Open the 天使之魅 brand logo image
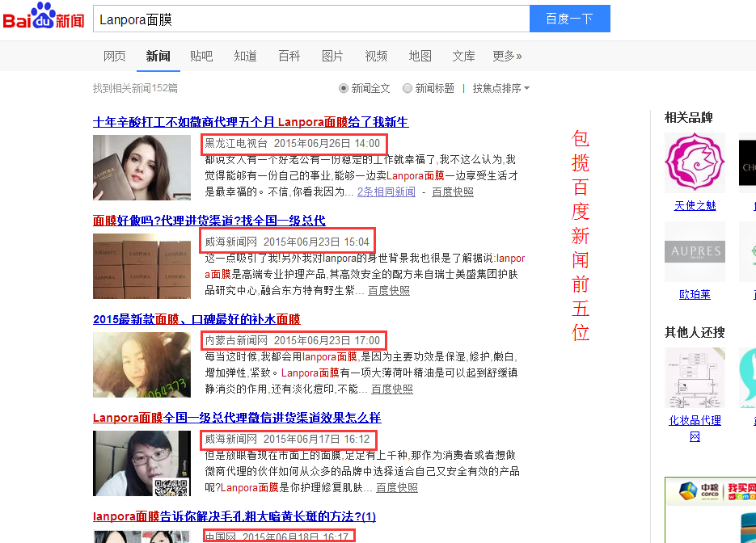This screenshot has height=543, width=756. [695, 162]
